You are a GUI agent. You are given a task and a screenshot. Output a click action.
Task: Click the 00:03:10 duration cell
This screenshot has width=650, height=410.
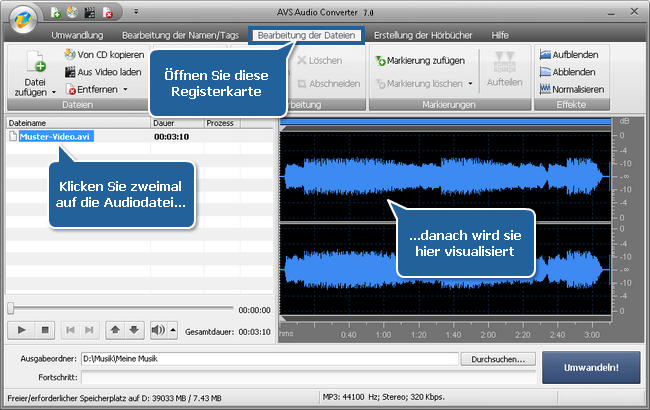tap(172, 136)
